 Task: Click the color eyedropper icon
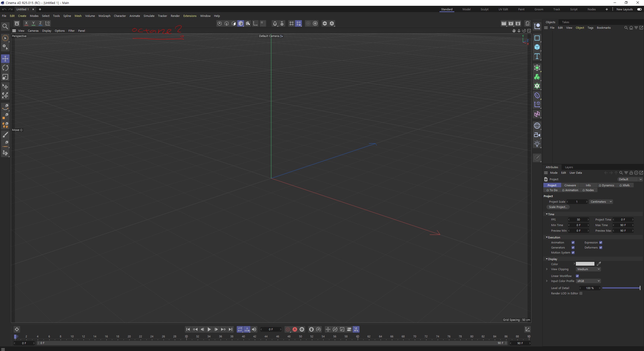pyautogui.click(x=599, y=264)
